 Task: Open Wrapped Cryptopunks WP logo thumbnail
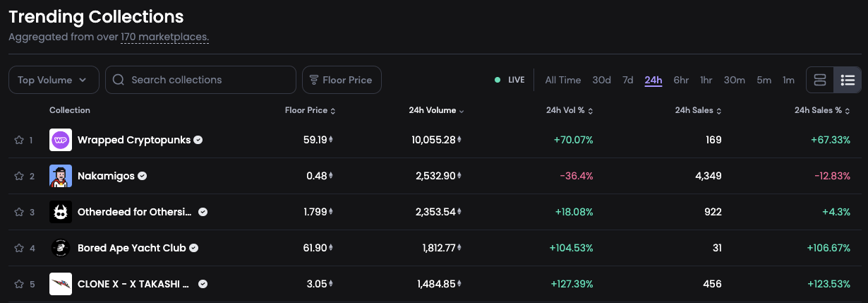coord(61,140)
